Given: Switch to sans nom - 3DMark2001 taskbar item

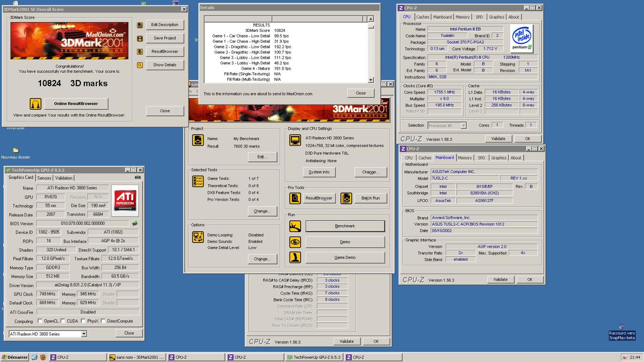Looking at the screenshot, I should click(136, 357).
